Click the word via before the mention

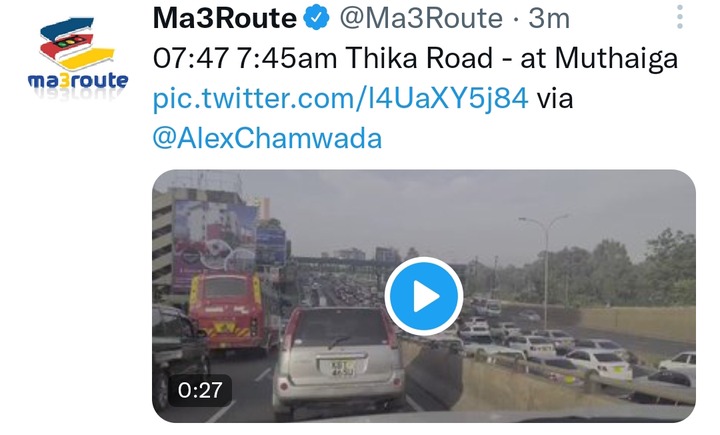coord(555,99)
